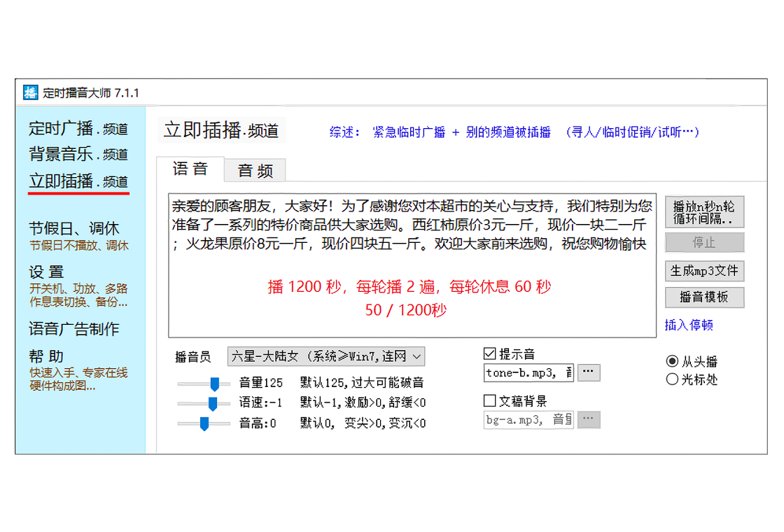Image resolution: width=784 pixels, height=532 pixels.
Task: Enable the 提示音 checkbox
Action: tap(490, 354)
